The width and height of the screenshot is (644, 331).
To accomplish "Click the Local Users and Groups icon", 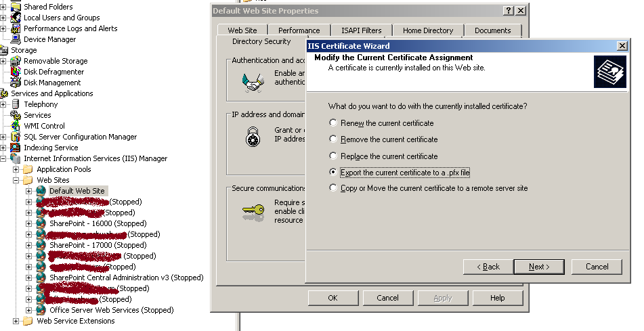I will [x=15, y=18].
